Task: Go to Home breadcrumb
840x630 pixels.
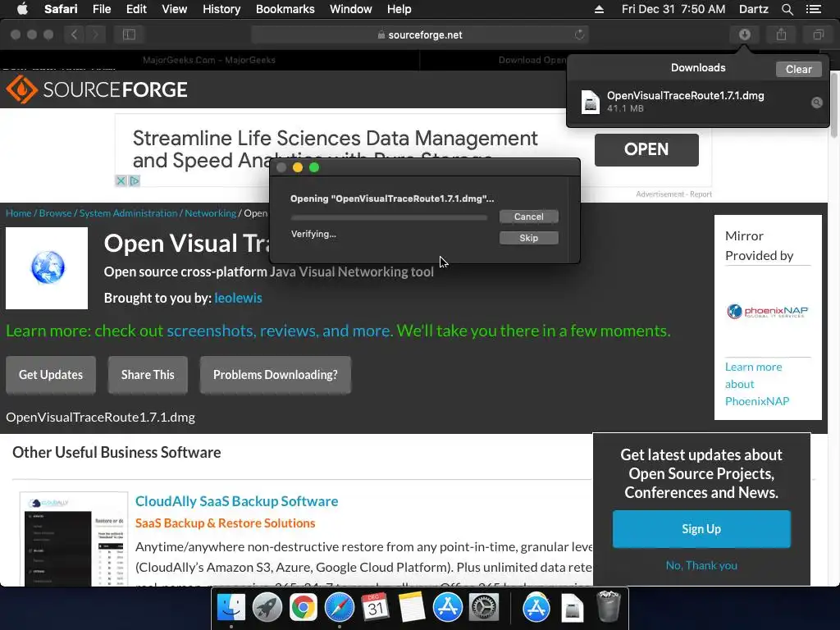Action: (19, 212)
